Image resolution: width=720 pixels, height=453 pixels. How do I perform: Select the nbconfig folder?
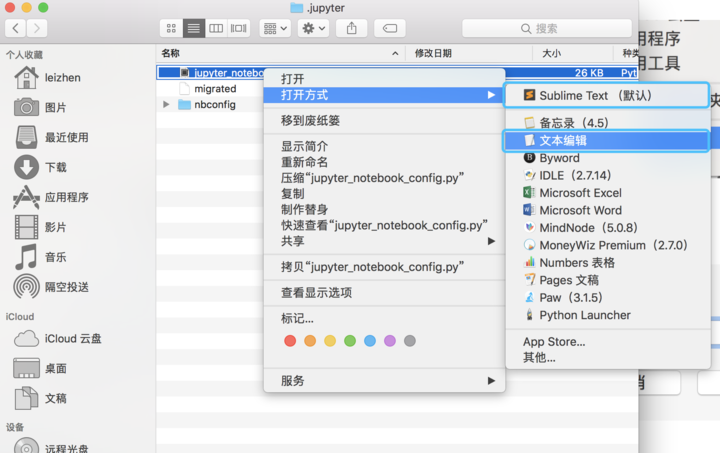215,105
